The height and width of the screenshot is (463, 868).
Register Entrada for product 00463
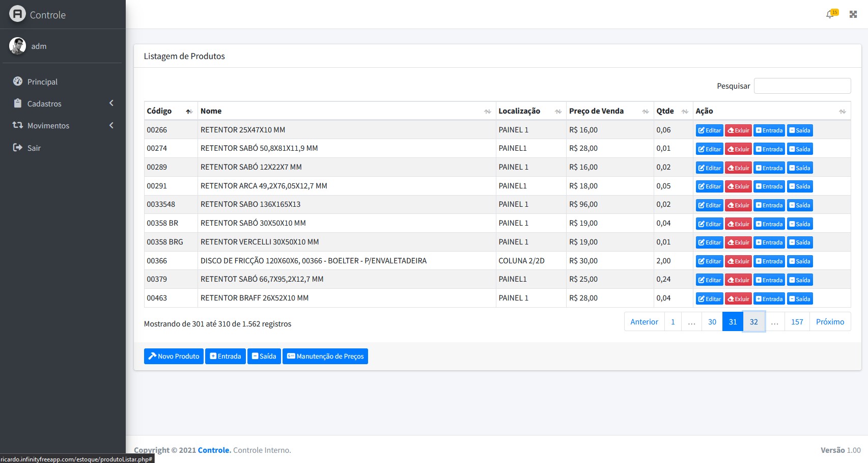[x=769, y=299]
